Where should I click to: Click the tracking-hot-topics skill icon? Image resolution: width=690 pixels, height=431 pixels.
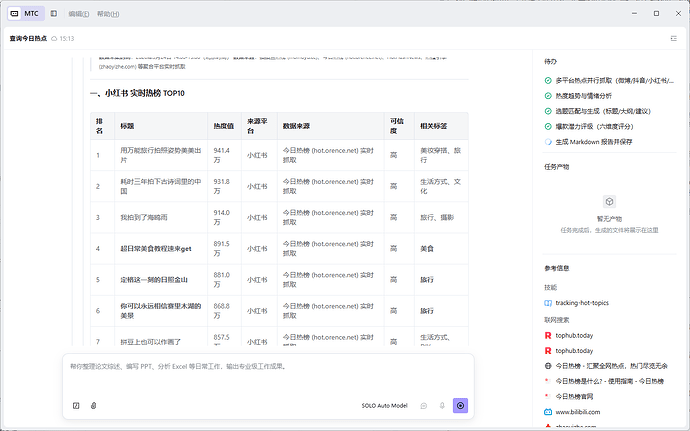(548, 303)
